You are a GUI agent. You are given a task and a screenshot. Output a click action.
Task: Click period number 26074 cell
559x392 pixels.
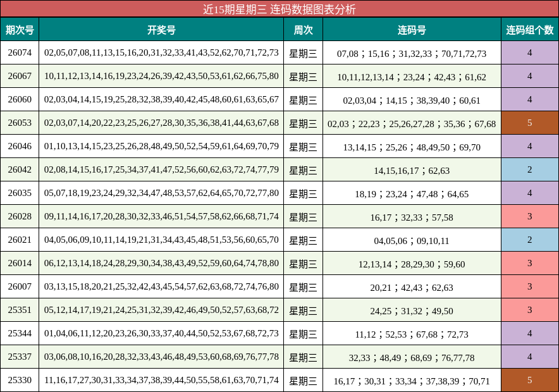tap(20, 53)
